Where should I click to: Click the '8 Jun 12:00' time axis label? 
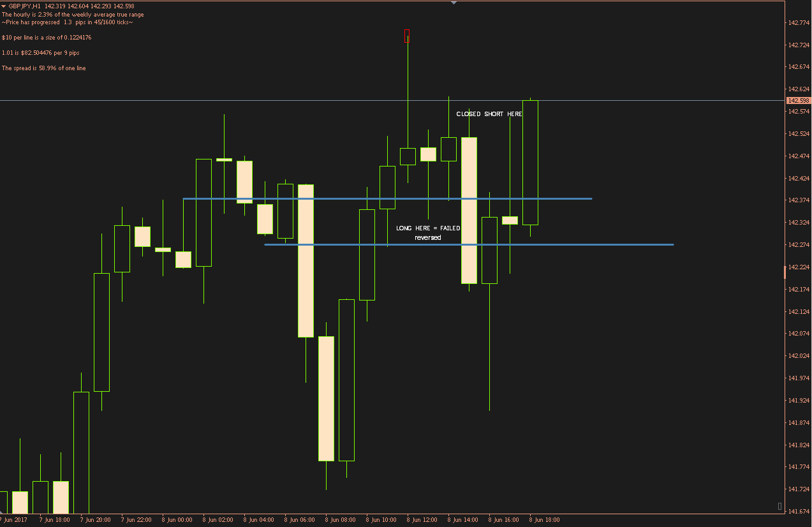pos(422,520)
